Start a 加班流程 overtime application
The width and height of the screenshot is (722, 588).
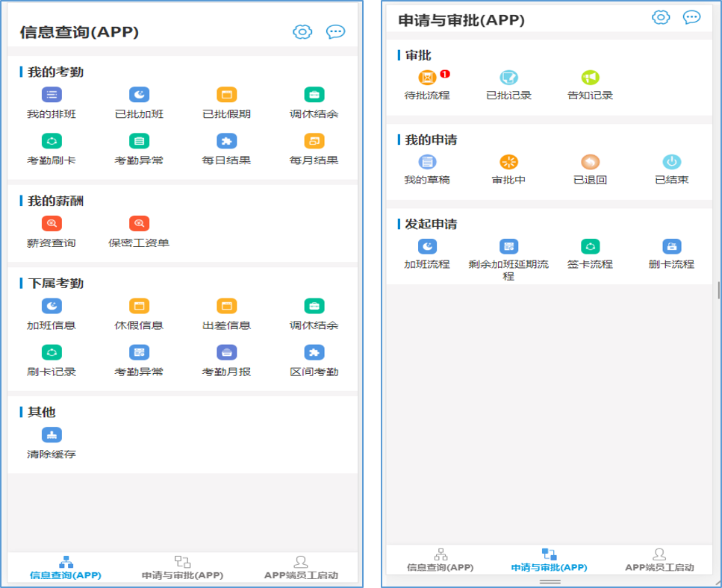[427, 246]
